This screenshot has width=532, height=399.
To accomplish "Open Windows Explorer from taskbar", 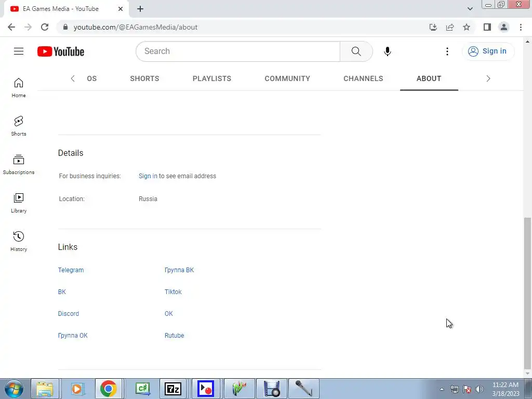I will click(x=45, y=389).
